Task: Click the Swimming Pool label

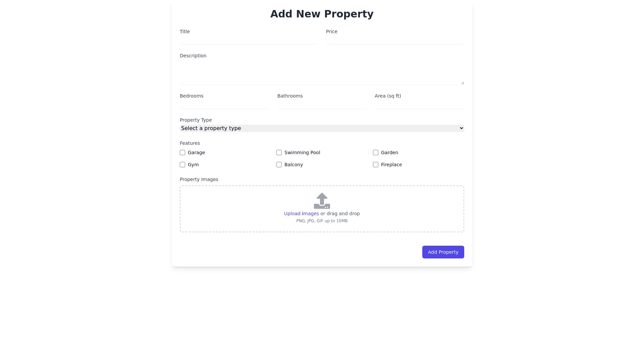Action: (302, 153)
